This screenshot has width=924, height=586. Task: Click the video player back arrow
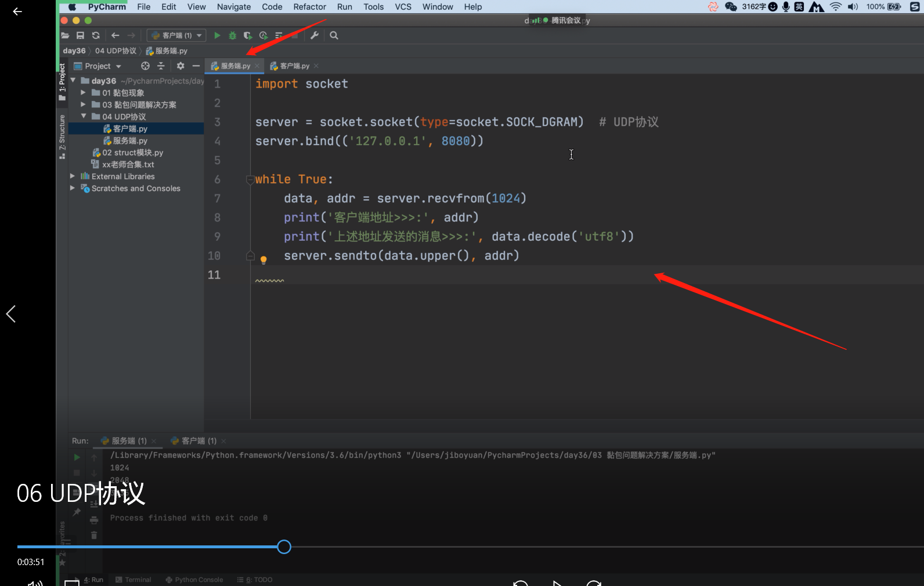17,12
